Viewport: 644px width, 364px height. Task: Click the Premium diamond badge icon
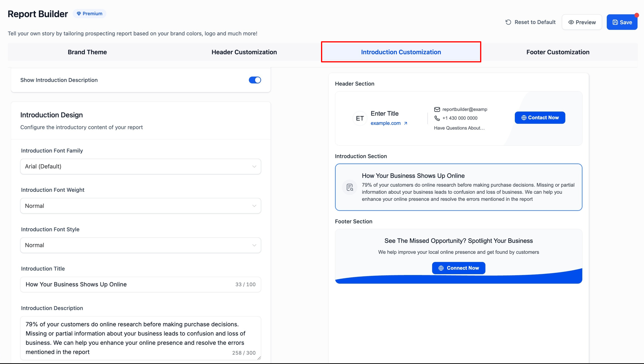coord(79,13)
